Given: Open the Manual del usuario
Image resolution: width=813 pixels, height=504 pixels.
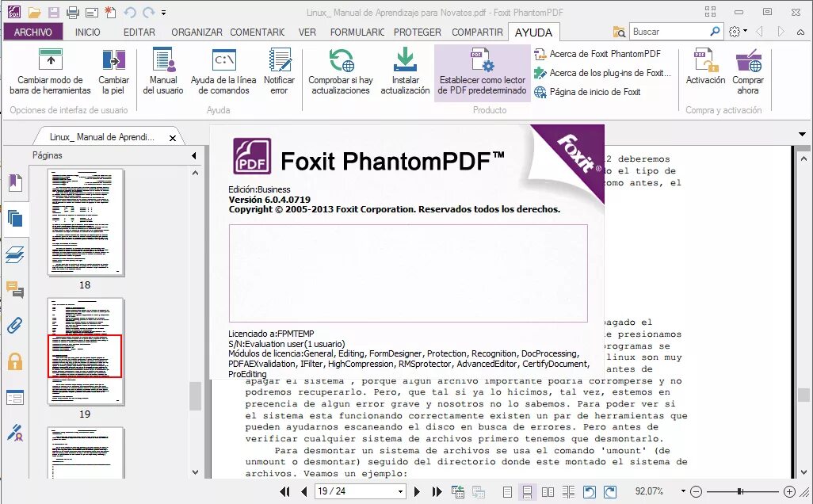Looking at the screenshot, I should [x=162, y=71].
